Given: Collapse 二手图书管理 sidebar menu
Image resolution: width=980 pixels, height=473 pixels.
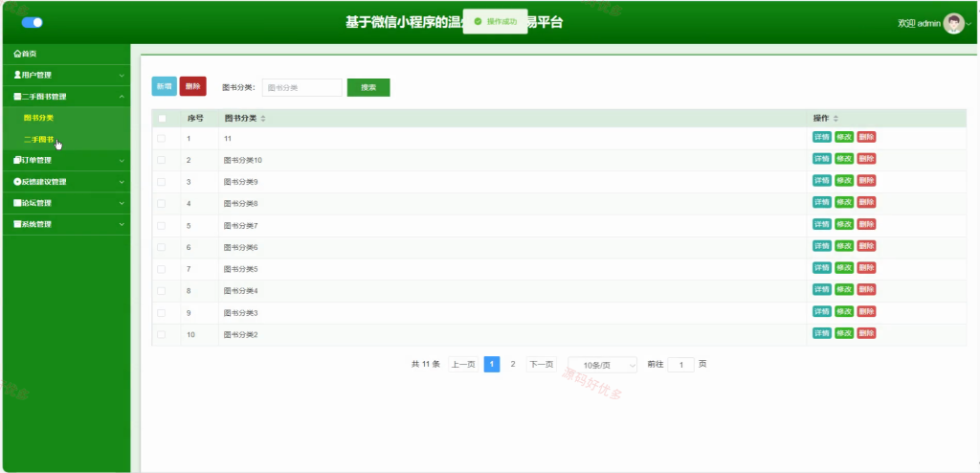Looking at the screenshot, I should tap(66, 97).
